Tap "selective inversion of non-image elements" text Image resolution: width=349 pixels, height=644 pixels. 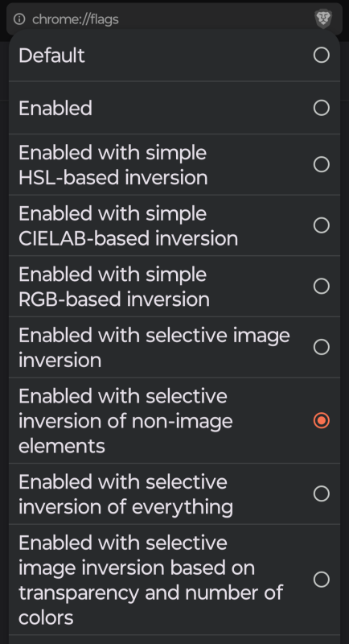pos(125,421)
